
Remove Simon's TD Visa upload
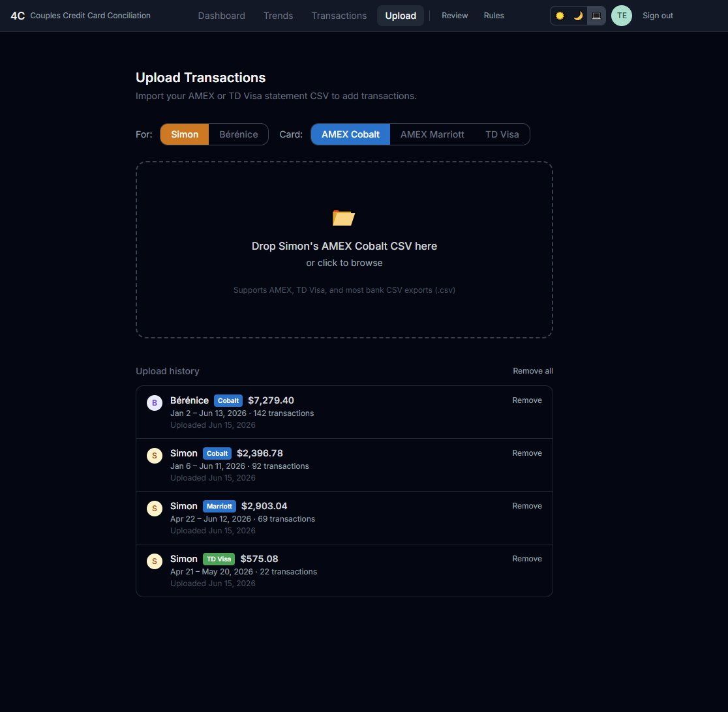click(x=527, y=559)
